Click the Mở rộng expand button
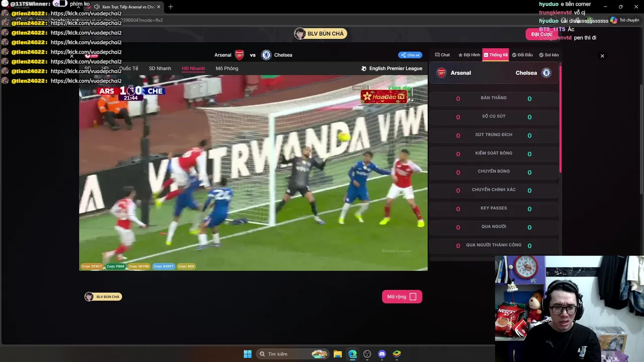Screen dimensions: 644x362 [x=402, y=297]
